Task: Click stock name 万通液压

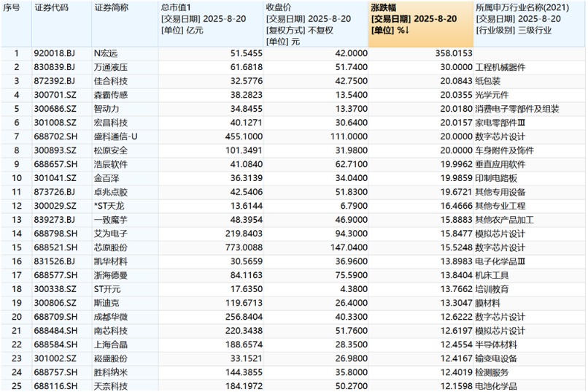Action: 111,67
